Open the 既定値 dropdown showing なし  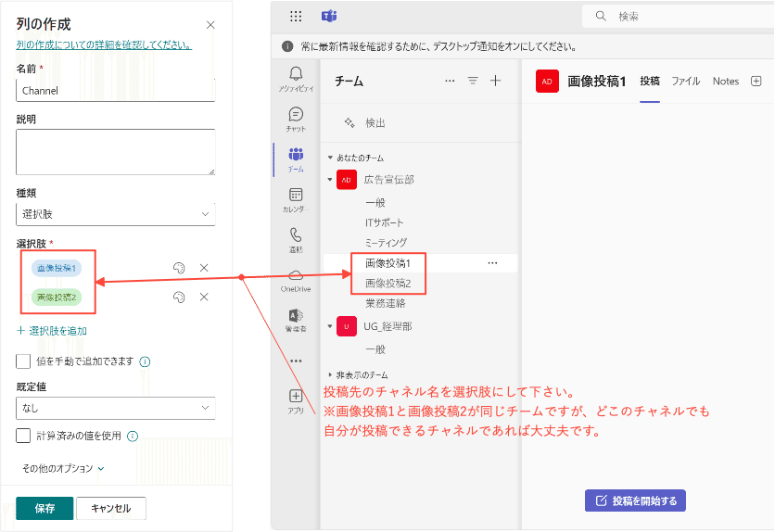116,408
